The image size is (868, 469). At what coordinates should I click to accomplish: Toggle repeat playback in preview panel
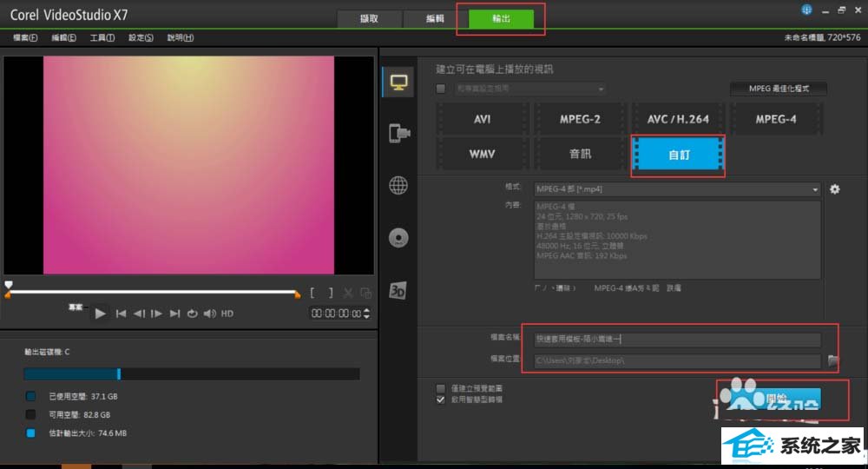pos(192,314)
